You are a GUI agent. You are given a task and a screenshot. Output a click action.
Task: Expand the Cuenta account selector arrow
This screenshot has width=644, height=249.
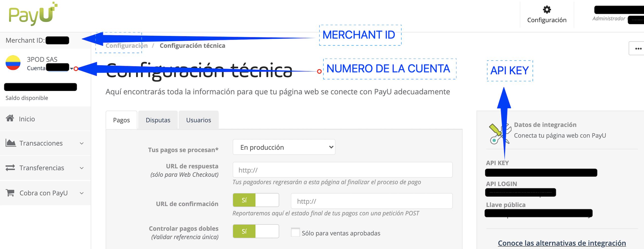click(72, 69)
